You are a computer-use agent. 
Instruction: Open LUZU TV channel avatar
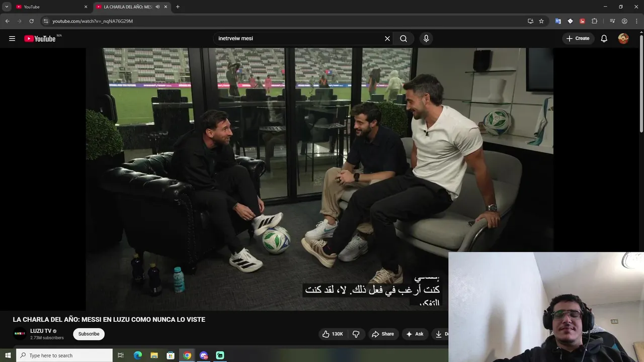[x=20, y=334]
